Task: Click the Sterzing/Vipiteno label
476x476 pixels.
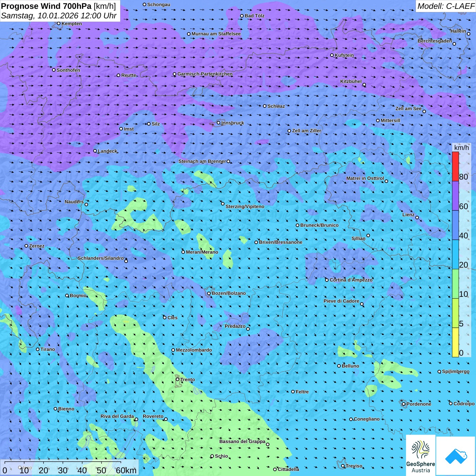Action: [245, 206]
